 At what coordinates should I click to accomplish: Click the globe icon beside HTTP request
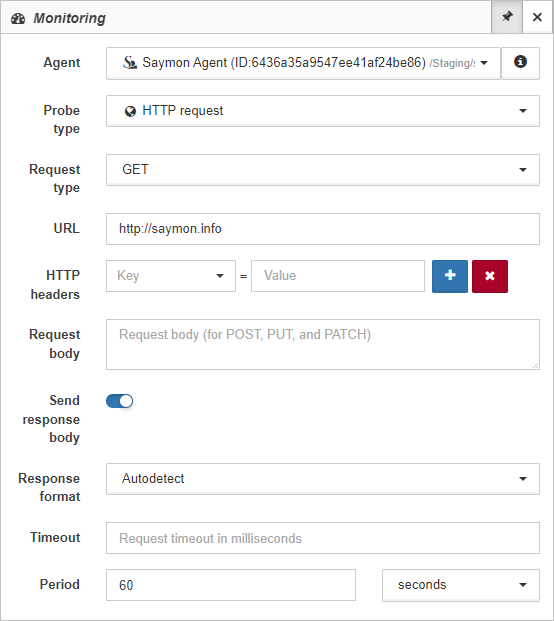point(130,111)
